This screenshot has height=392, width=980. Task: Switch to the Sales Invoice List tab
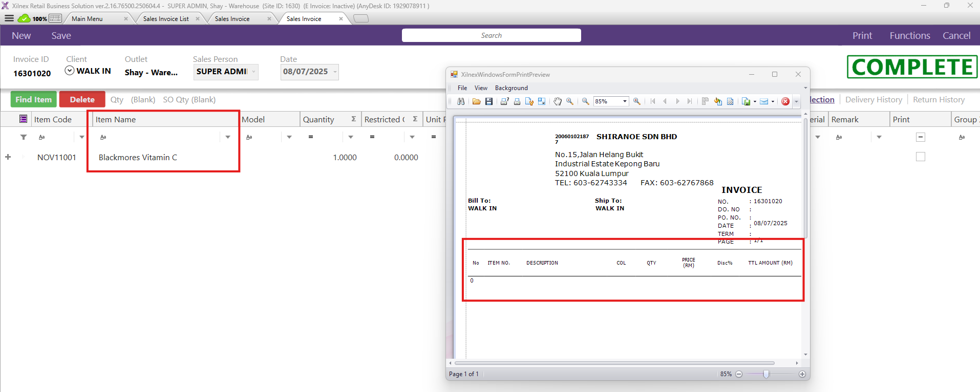pos(166,19)
